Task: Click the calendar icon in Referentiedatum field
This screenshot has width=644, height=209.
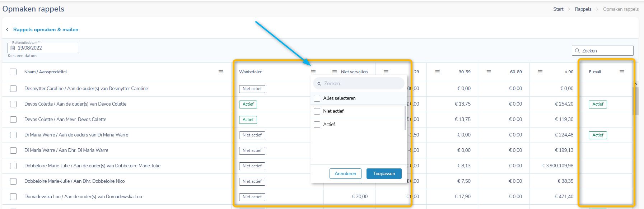Action: tap(13, 48)
